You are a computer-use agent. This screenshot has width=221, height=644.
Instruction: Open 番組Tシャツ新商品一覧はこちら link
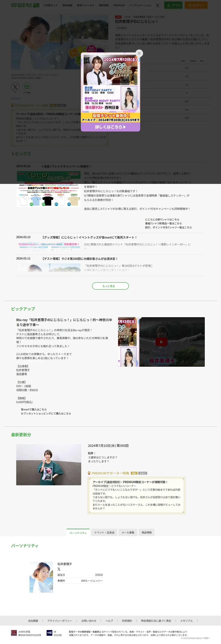(x=163, y=223)
